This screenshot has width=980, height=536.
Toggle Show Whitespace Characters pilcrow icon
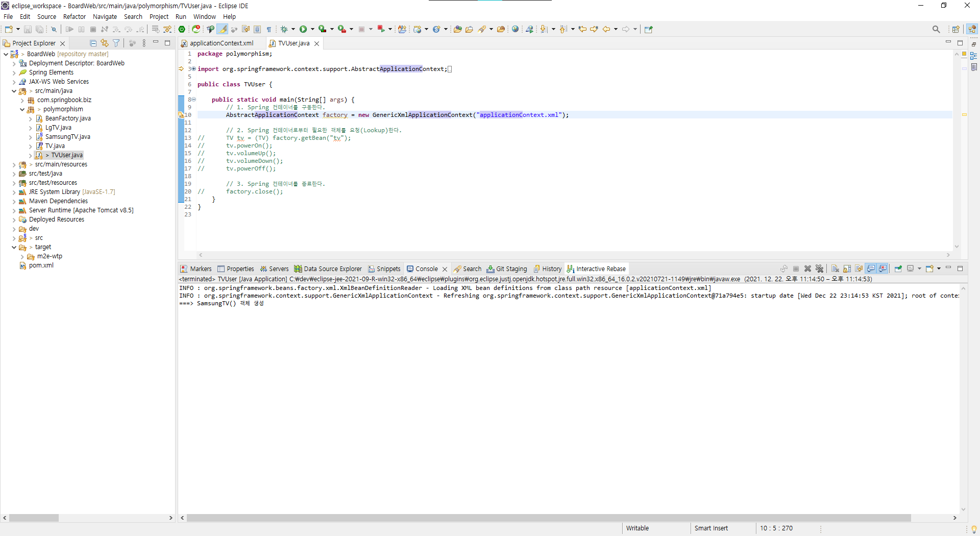269,29
